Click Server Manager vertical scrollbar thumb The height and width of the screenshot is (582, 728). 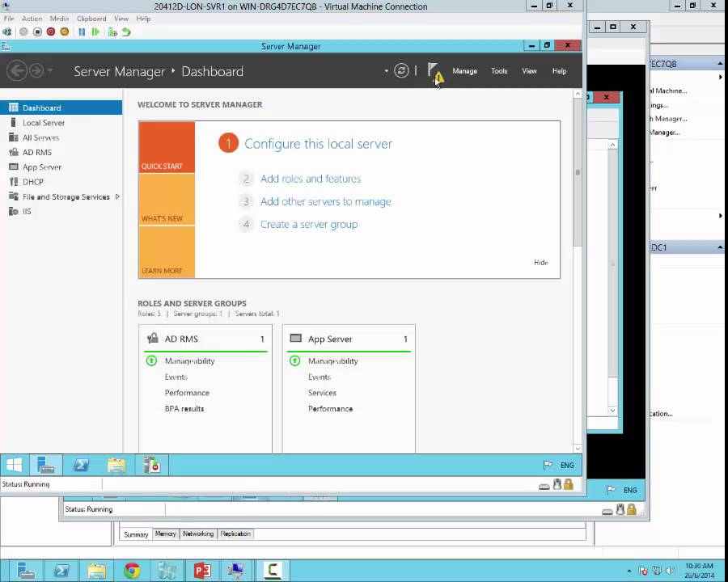click(x=578, y=173)
